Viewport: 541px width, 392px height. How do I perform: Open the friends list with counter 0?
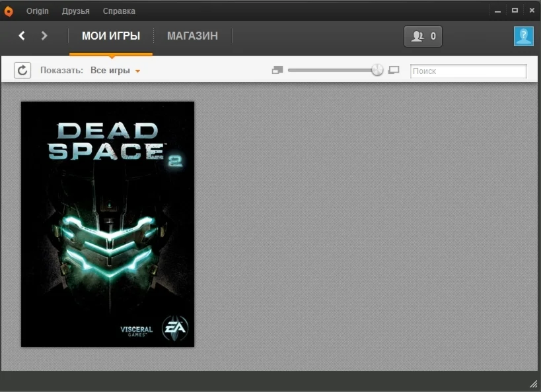tap(422, 36)
